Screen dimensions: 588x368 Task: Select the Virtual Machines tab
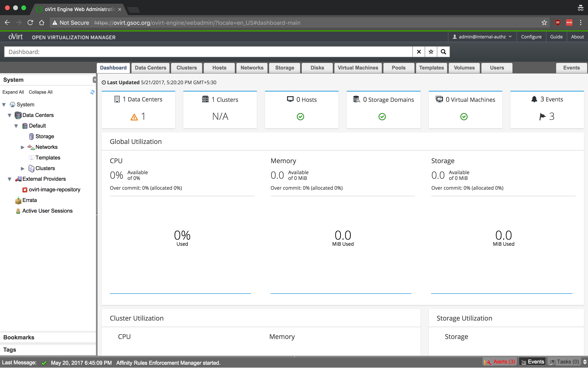[358, 68]
